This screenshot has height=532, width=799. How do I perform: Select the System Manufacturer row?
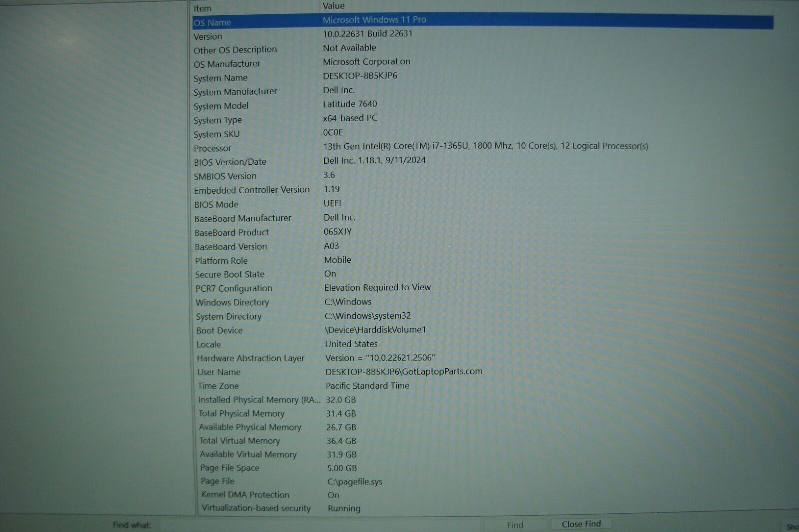[x=482, y=91]
